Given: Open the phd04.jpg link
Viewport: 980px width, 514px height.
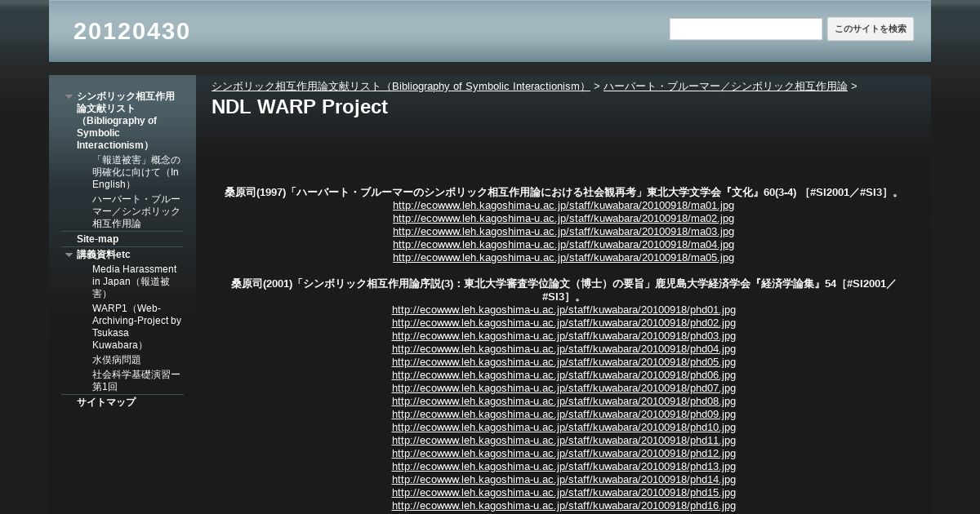Looking at the screenshot, I should pos(563,349).
